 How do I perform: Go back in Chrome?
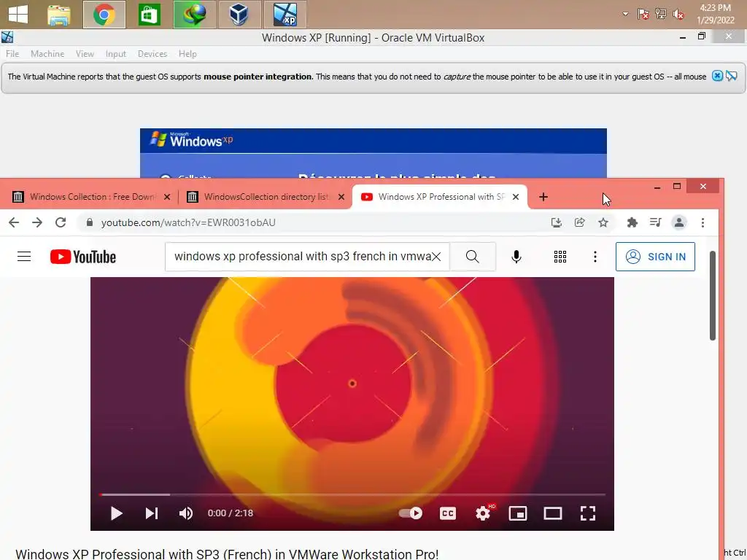14,222
